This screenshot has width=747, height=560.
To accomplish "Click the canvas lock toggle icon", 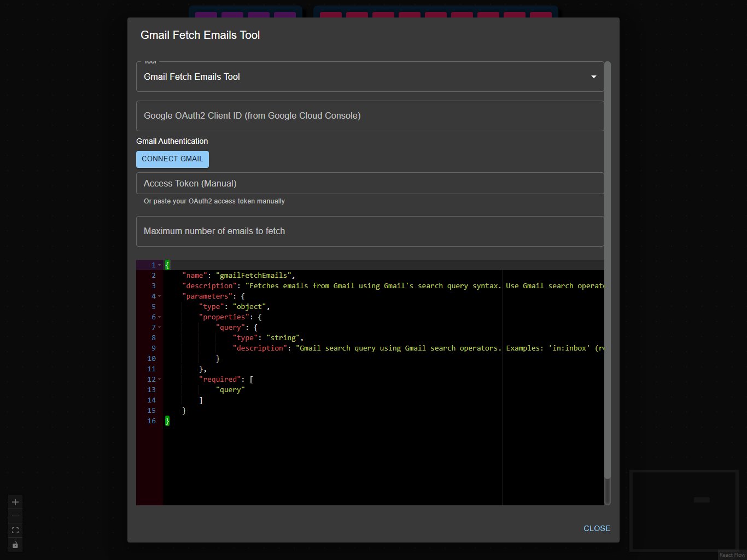I will 15,545.
